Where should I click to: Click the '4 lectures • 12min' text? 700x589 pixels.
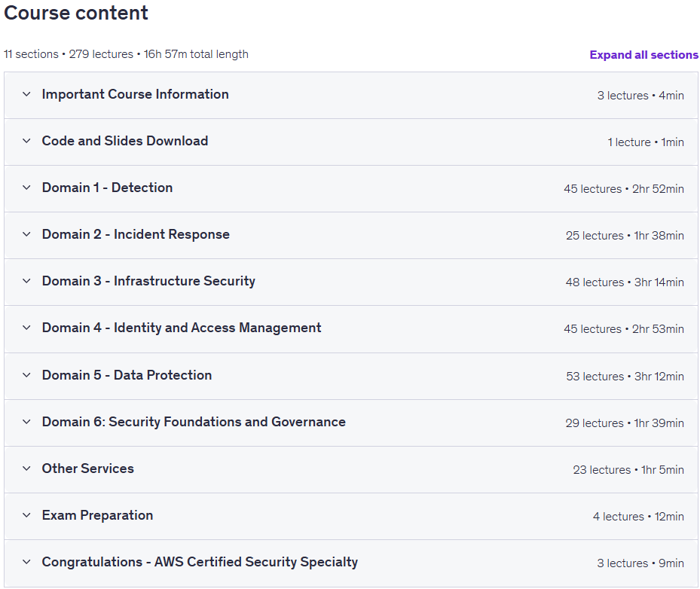638,517
